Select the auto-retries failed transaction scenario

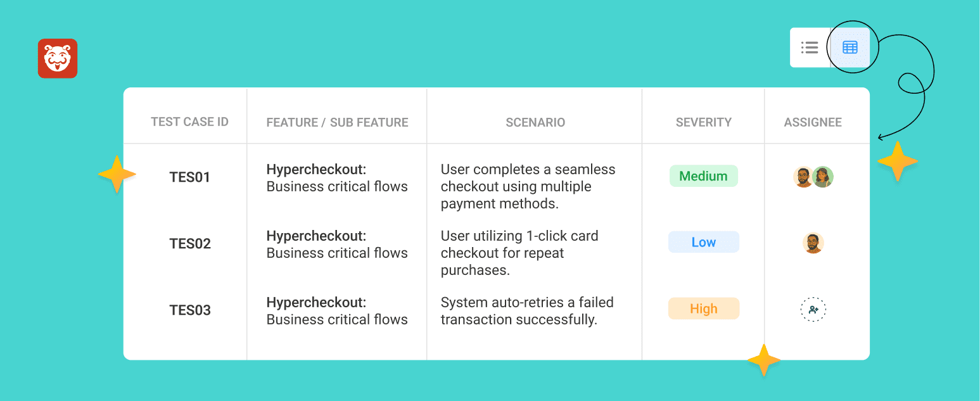(526, 311)
